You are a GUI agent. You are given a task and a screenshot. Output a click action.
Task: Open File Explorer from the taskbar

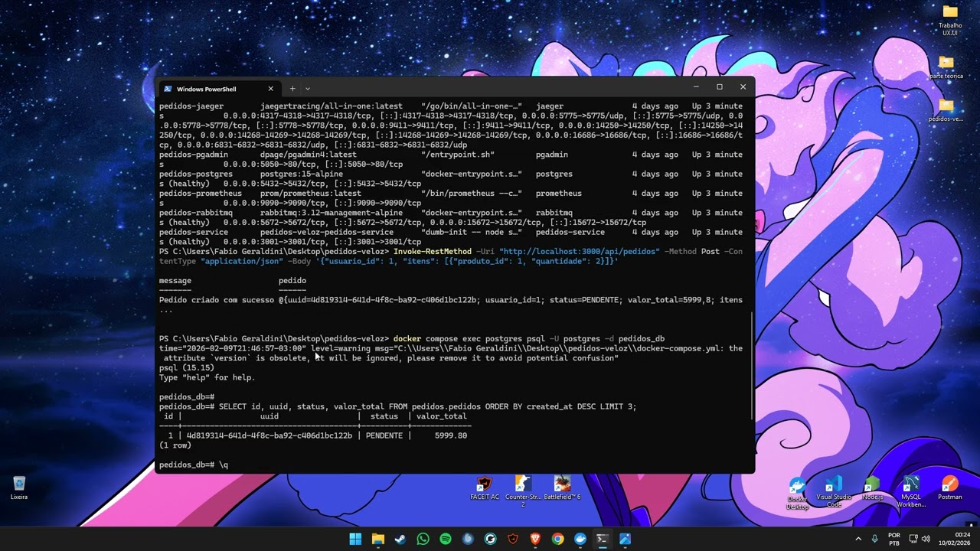pyautogui.click(x=378, y=539)
